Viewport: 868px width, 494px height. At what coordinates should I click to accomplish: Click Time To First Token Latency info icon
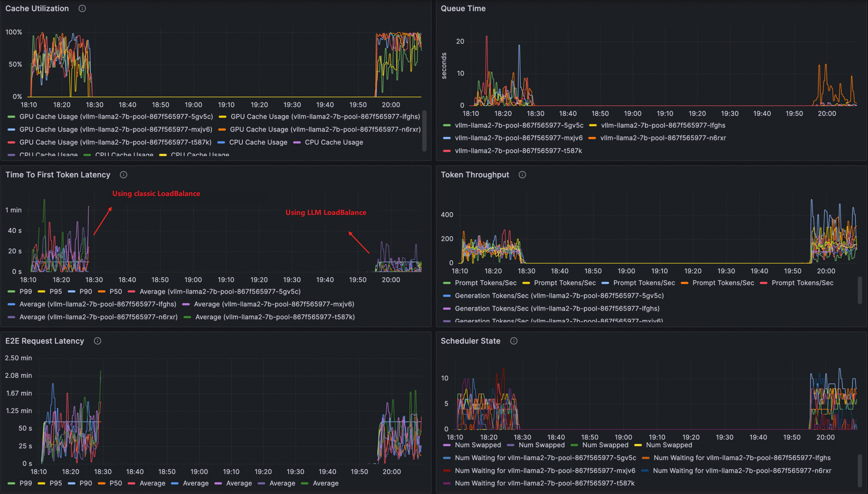click(124, 175)
